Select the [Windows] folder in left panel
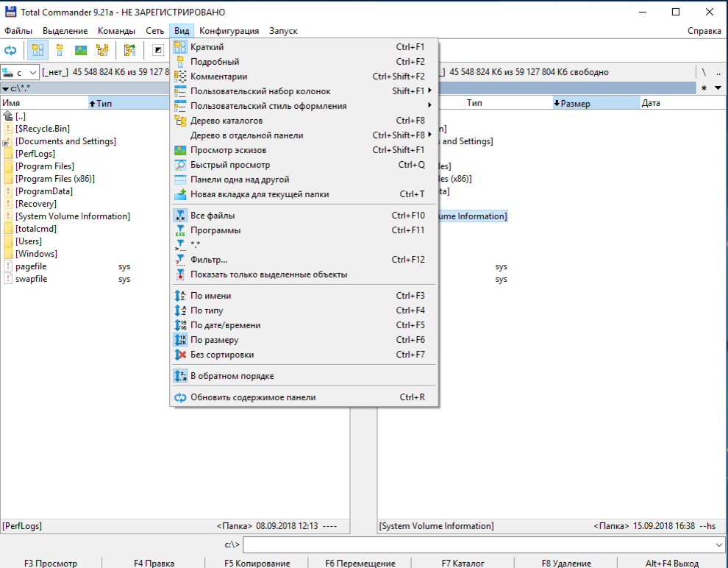Screen dimensions: 728x568 point(36,254)
